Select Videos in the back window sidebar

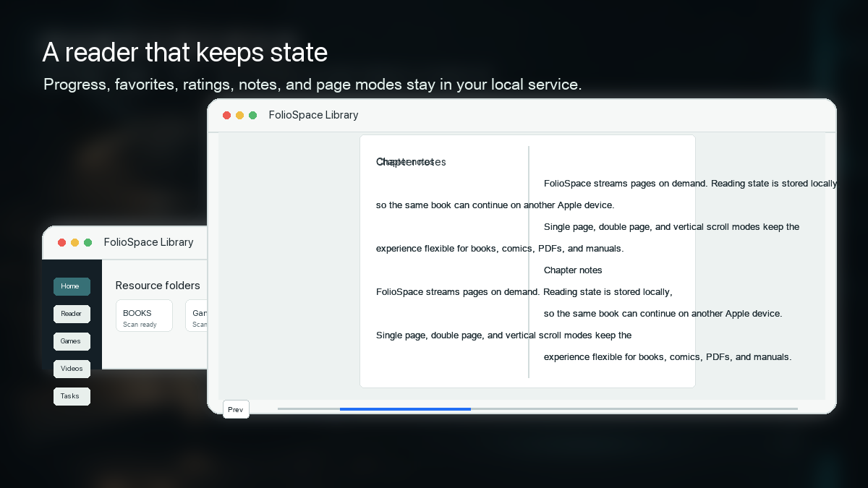(x=72, y=369)
